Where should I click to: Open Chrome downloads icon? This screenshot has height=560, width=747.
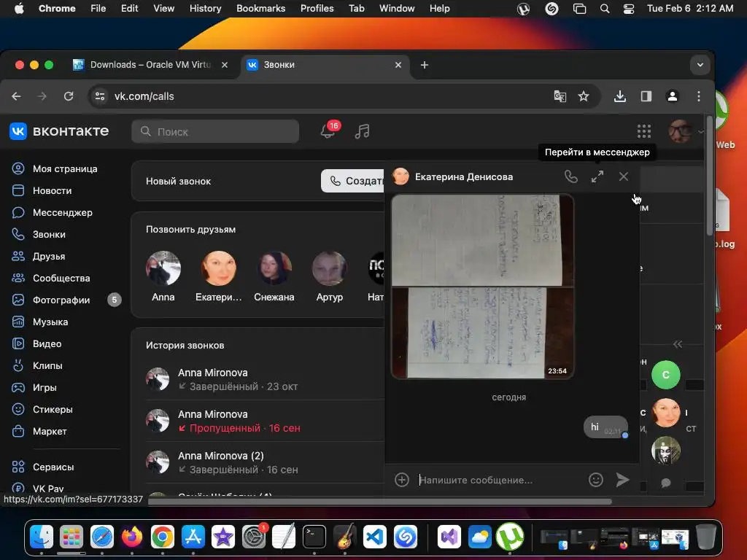(619, 96)
